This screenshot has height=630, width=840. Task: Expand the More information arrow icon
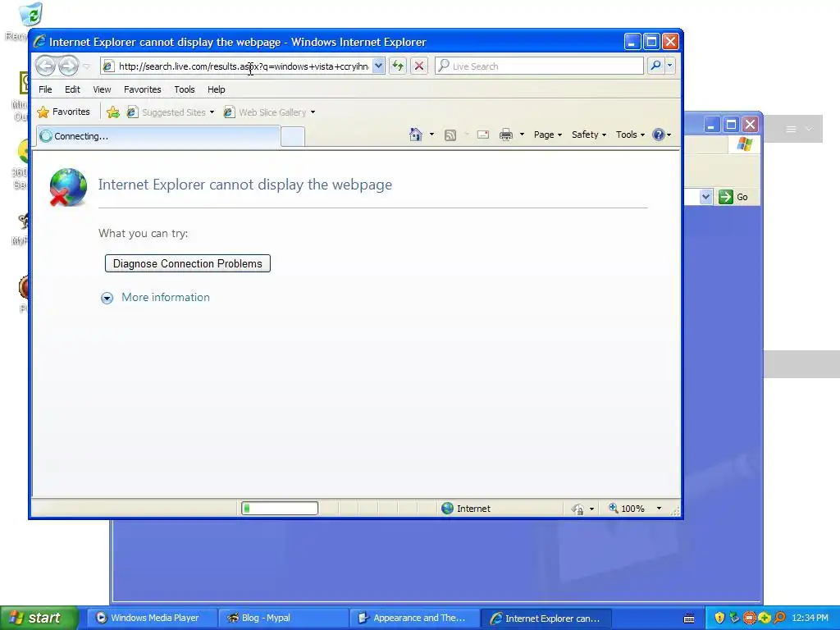click(107, 299)
